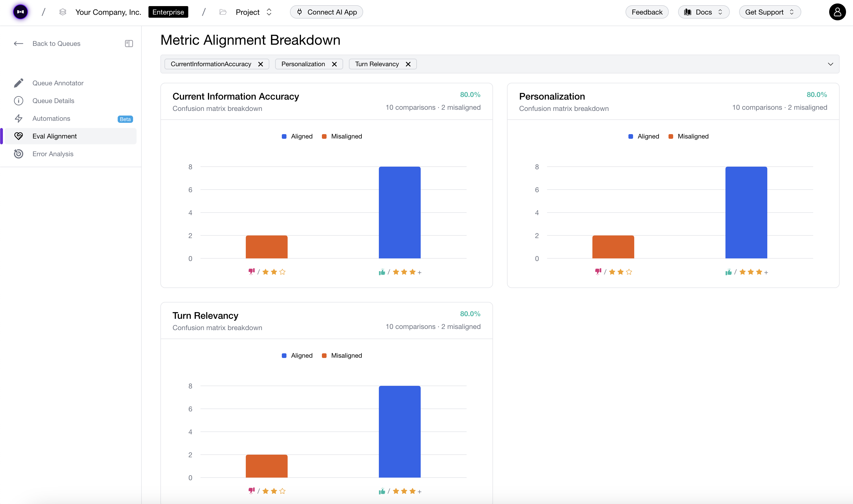This screenshot has width=853, height=504.
Task: Switch to Error Analysis in the sidebar
Action: coord(53,154)
